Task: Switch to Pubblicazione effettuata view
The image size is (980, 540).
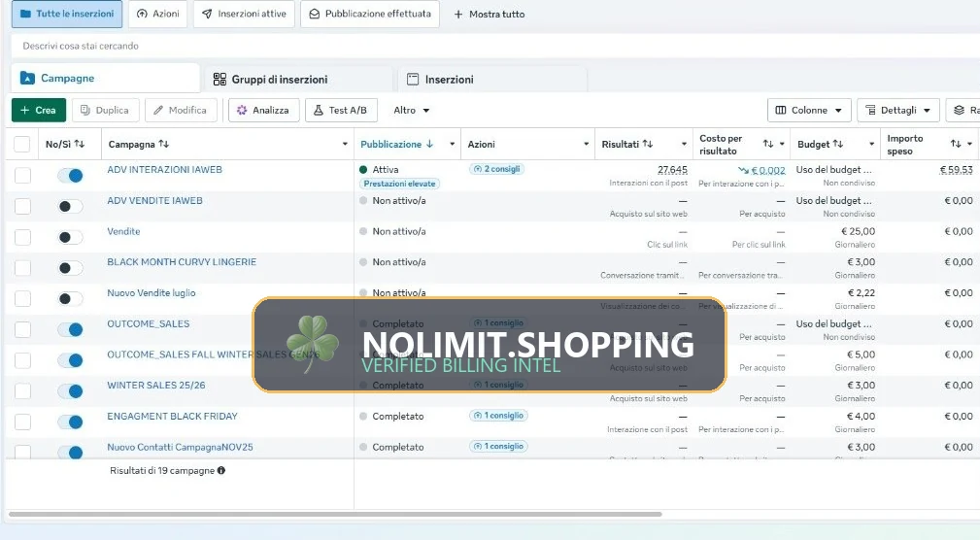Action: [370, 14]
